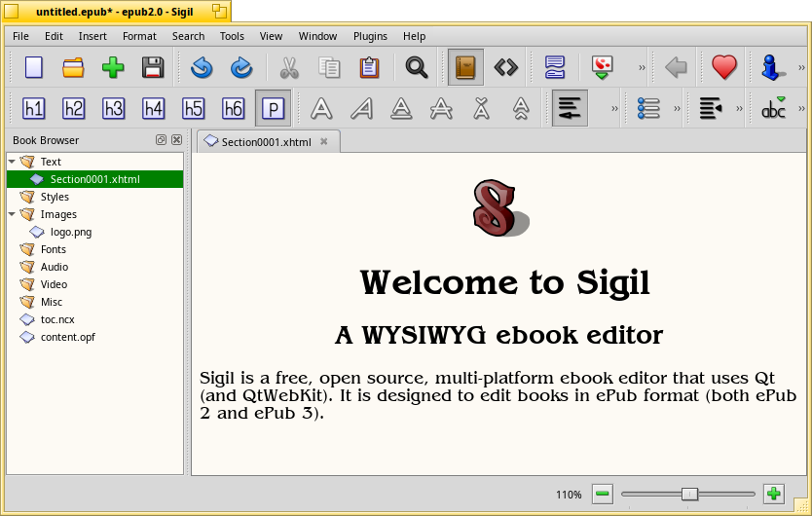Open the Plugins menu
Viewport: 812px width, 516px height.
click(370, 36)
